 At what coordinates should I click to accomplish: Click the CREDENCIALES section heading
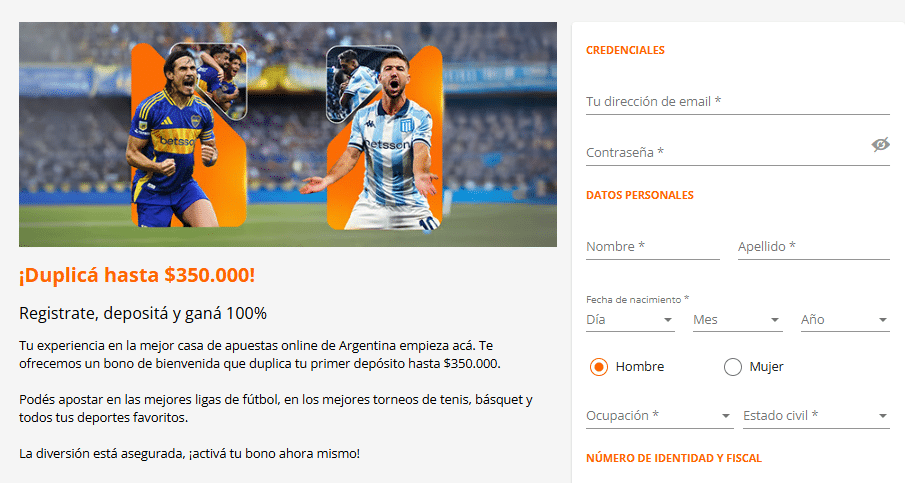click(625, 50)
